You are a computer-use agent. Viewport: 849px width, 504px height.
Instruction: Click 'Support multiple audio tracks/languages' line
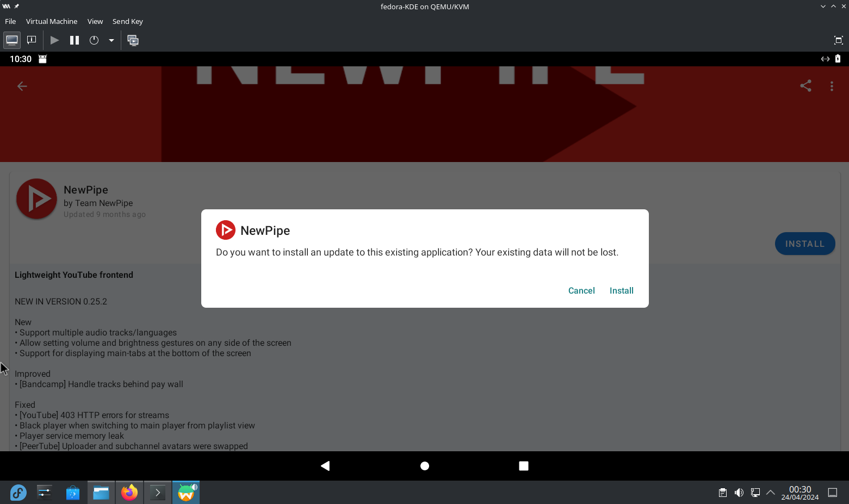[96, 332]
